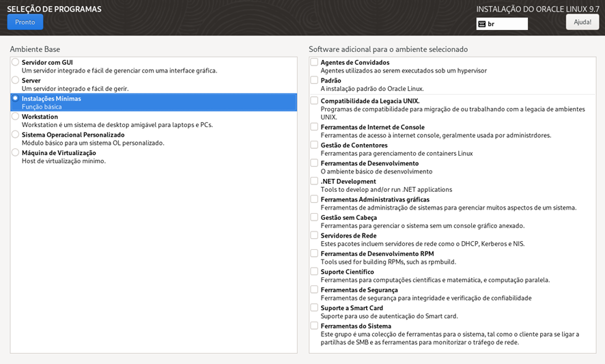Screen dimensions: 605x364
Task: Choose Máquina de Virtualização radio button
Action: pos(15,152)
